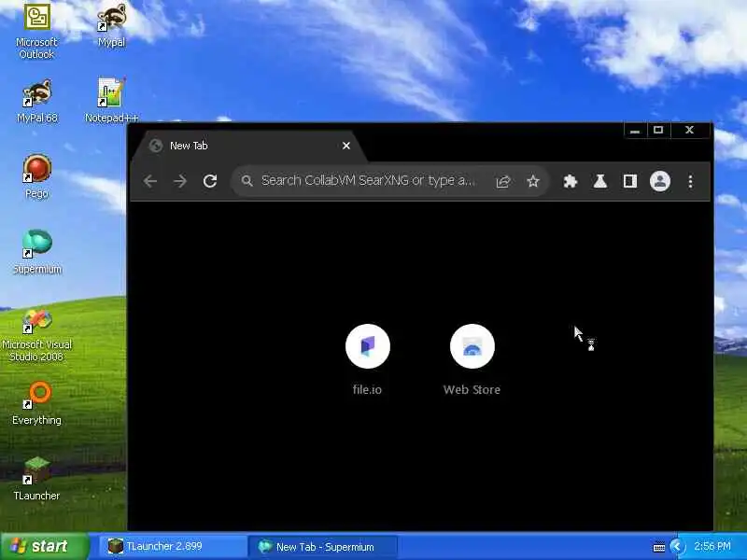Screen dimensions: 747x560
Task: Launch the Pego desktop shortcut
Action: [x=36, y=175]
